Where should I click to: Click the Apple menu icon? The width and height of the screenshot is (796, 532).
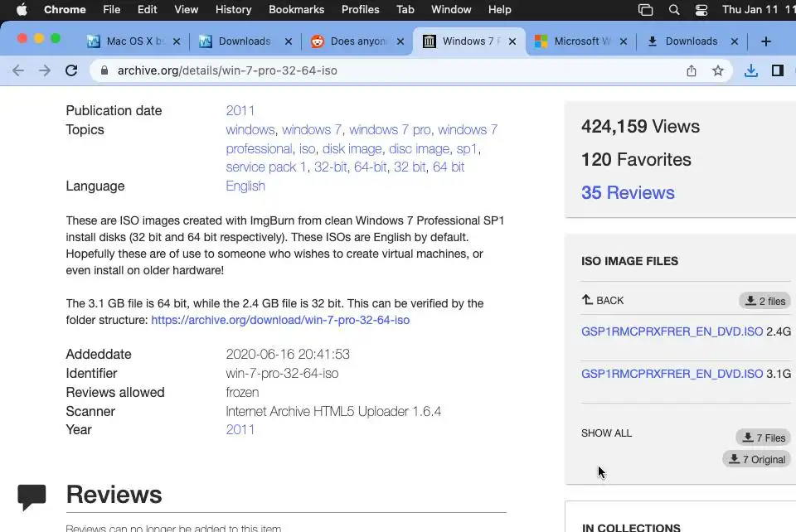22,10
